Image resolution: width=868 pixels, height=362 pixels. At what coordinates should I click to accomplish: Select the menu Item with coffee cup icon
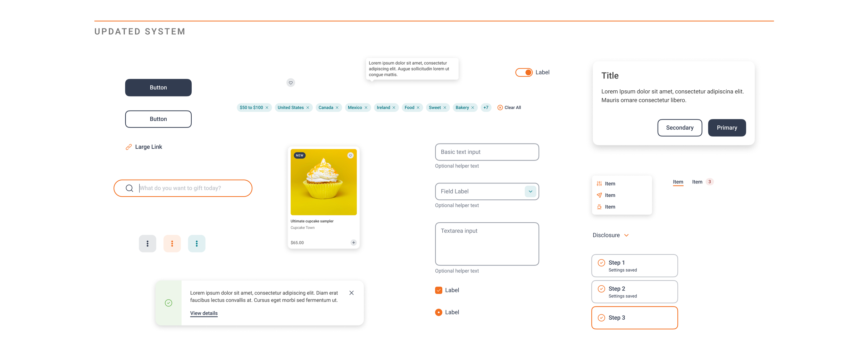(x=621, y=207)
